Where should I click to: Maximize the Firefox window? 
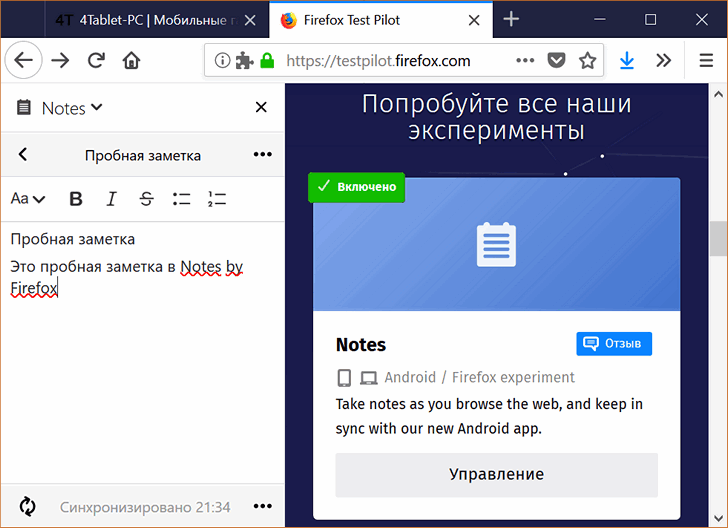coord(650,20)
